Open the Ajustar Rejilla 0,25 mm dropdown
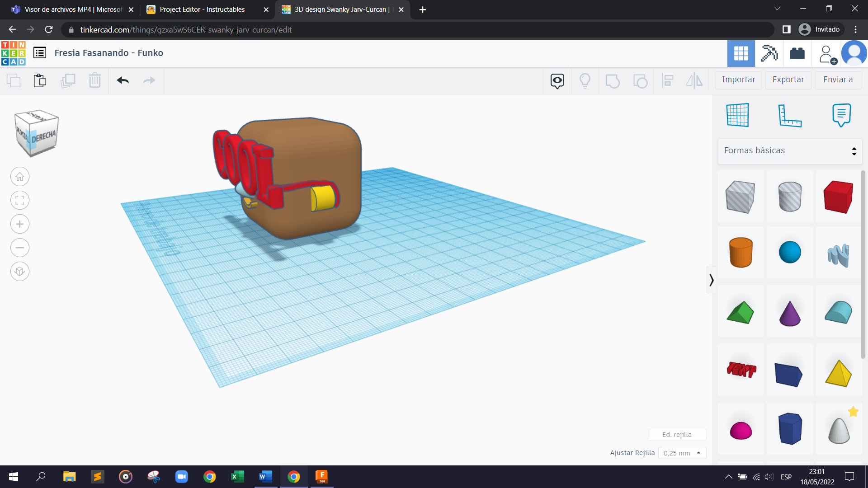Image resolution: width=868 pixels, height=488 pixels. [x=682, y=453]
